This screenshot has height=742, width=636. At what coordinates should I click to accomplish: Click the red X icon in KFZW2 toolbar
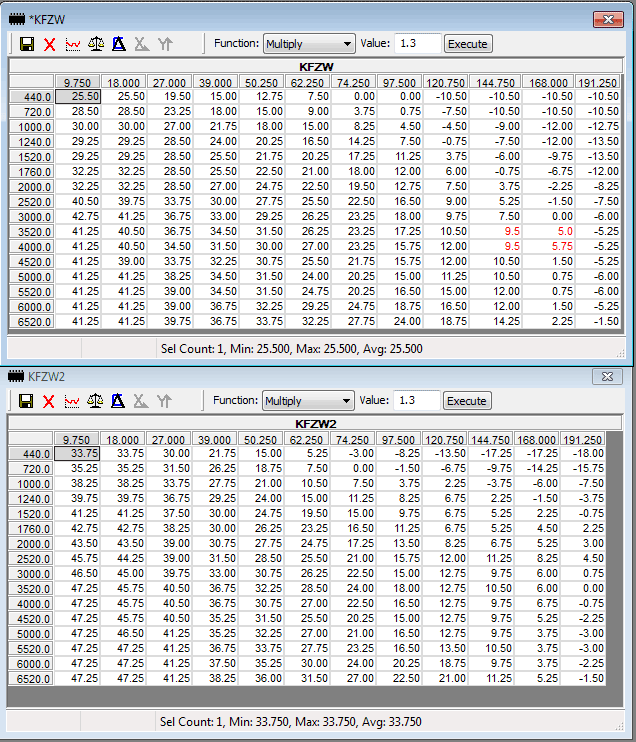pyautogui.click(x=49, y=402)
